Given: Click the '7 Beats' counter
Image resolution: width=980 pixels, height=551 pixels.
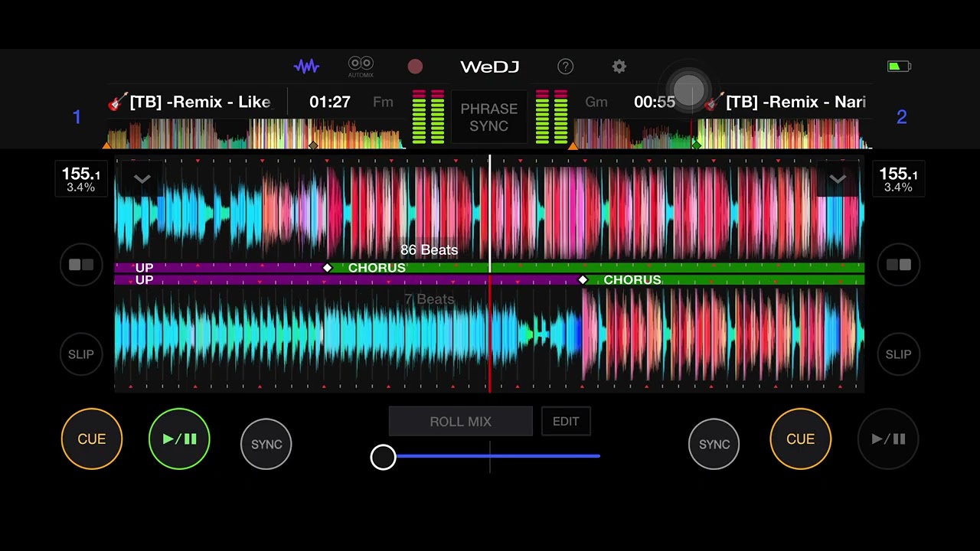Looking at the screenshot, I should [x=429, y=299].
